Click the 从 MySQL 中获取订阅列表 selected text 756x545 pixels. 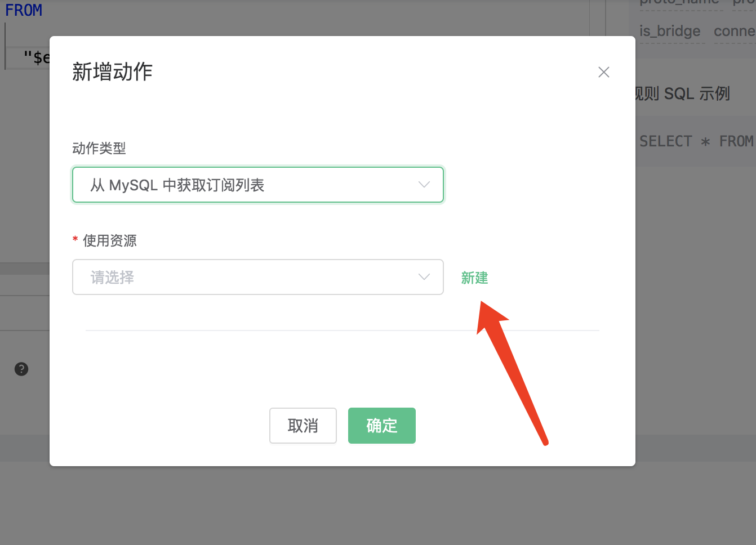point(177,185)
